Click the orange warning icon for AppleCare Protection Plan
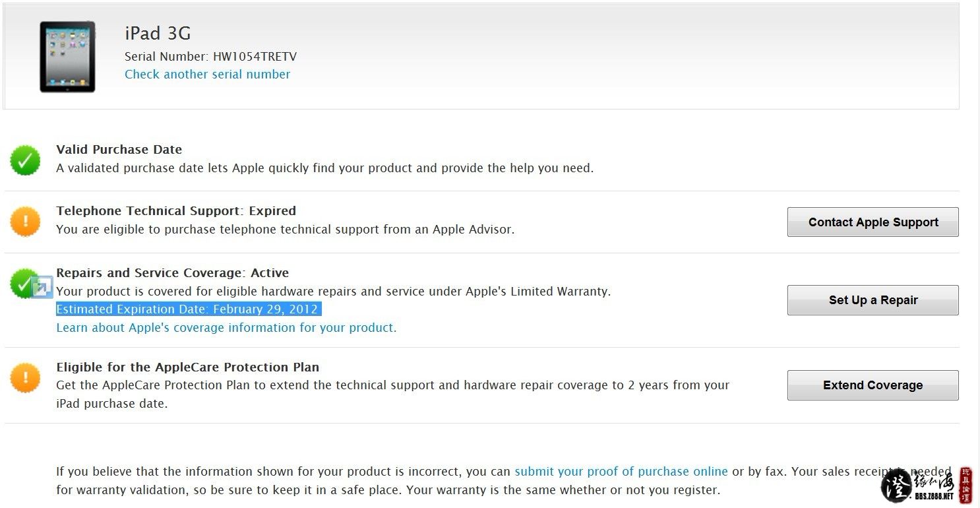980x508 pixels. point(25,377)
